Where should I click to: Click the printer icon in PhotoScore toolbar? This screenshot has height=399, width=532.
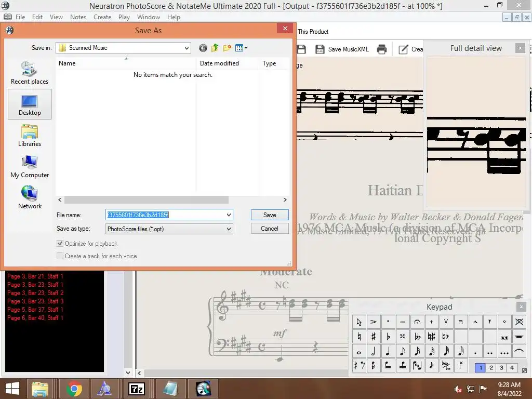(x=382, y=49)
